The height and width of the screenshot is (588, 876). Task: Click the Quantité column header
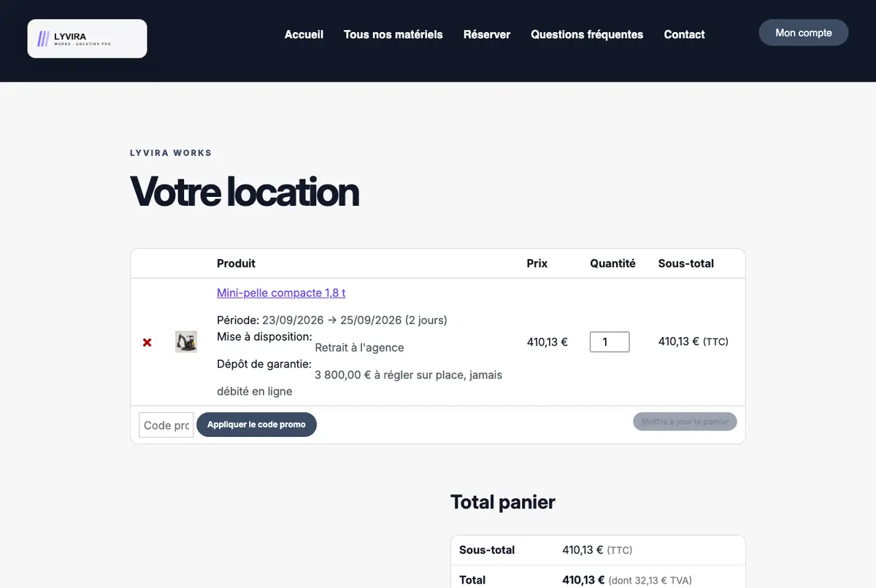[x=612, y=263]
